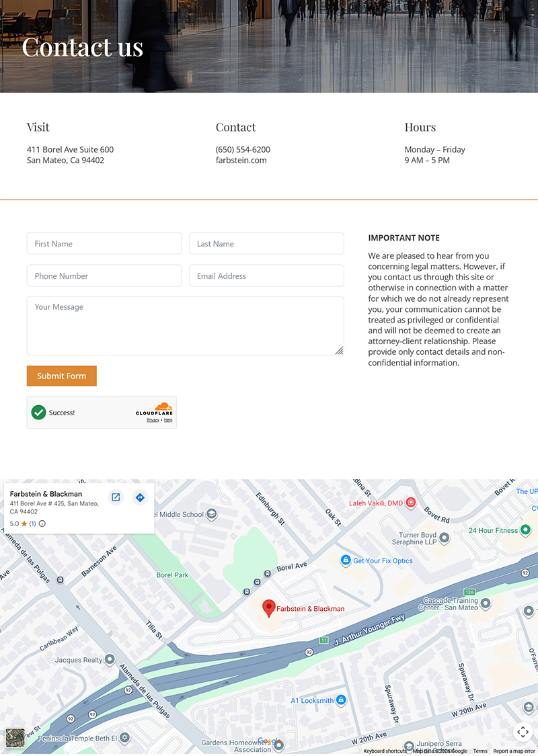Click the Junipero Serra marker

(409, 747)
